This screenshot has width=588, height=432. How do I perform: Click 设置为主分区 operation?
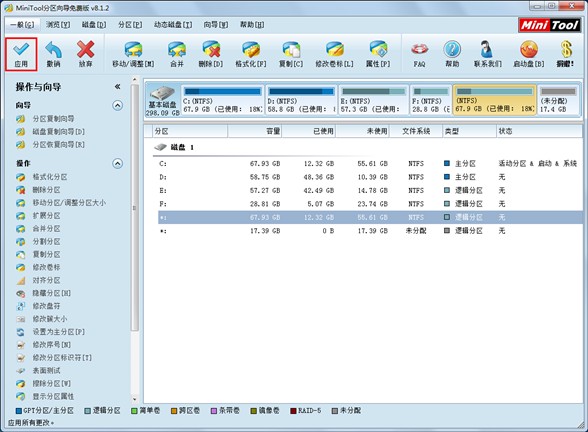tap(58, 332)
